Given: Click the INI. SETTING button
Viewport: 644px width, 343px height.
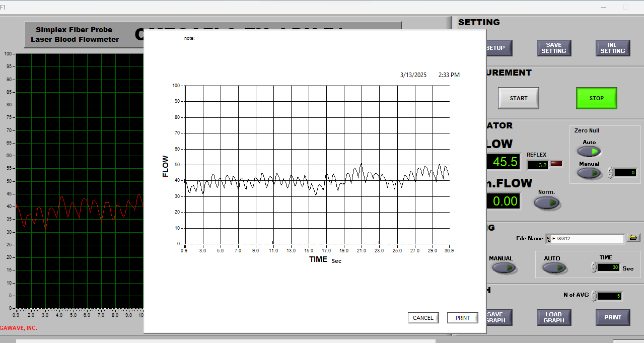Looking at the screenshot, I should [612, 48].
